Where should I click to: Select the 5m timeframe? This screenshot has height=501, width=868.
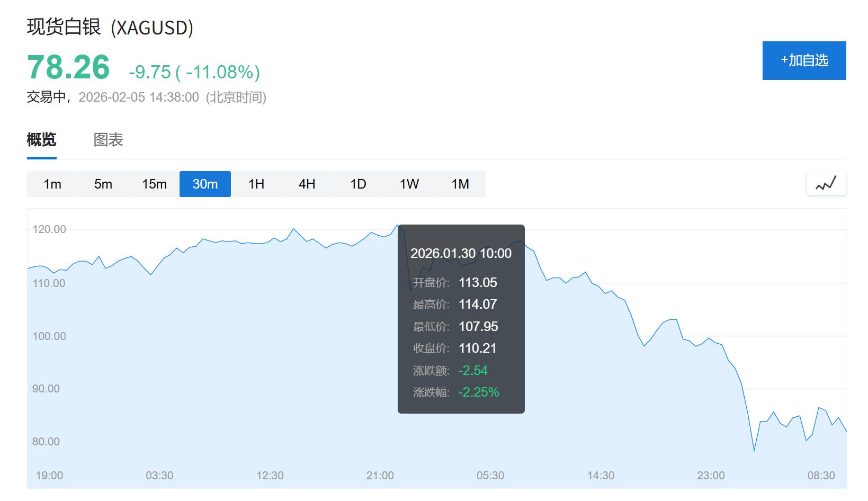102,184
